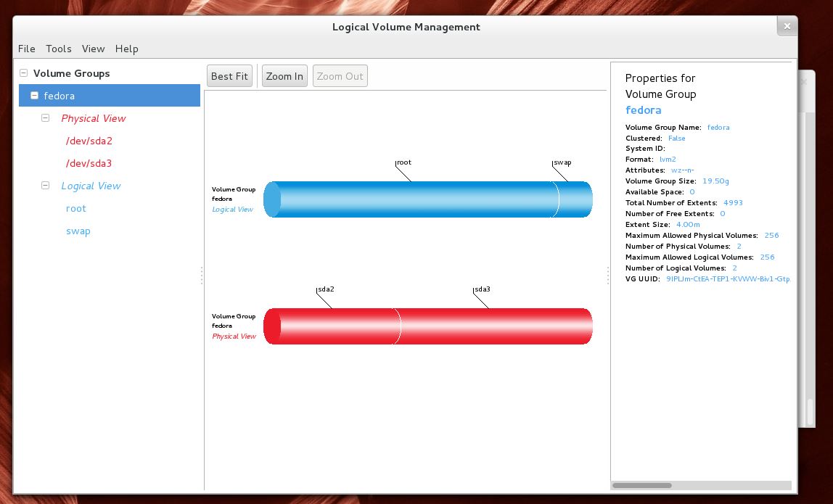Click the Best Fit button
The width and height of the screenshot is (833, 504).
(x=229, y=76)
